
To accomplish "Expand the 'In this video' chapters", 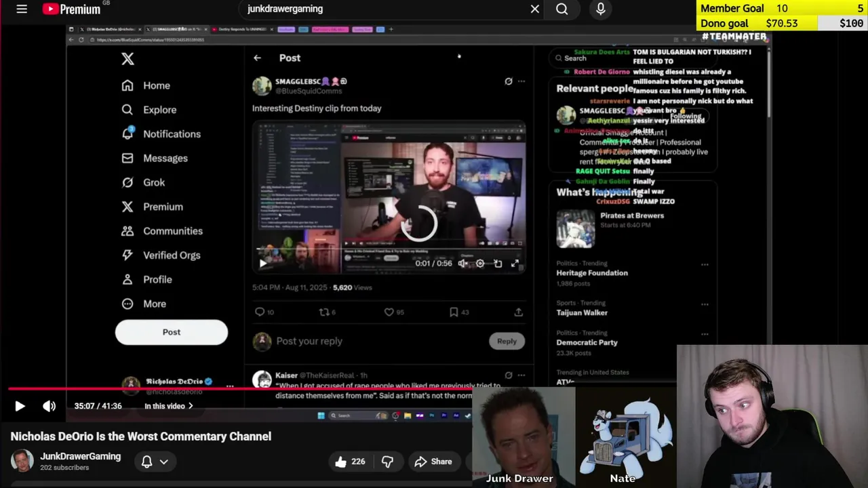I will click(169, 406).
